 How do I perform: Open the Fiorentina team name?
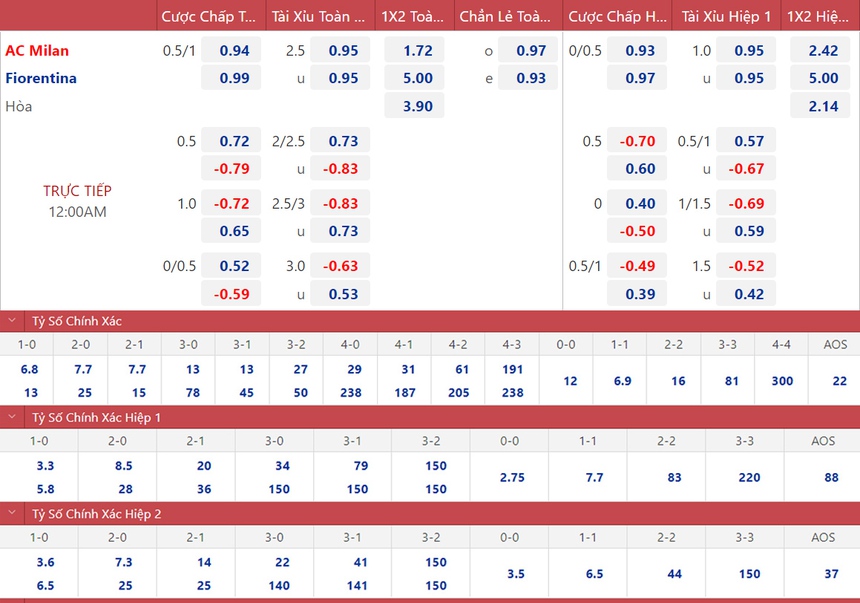coord(41,78)
